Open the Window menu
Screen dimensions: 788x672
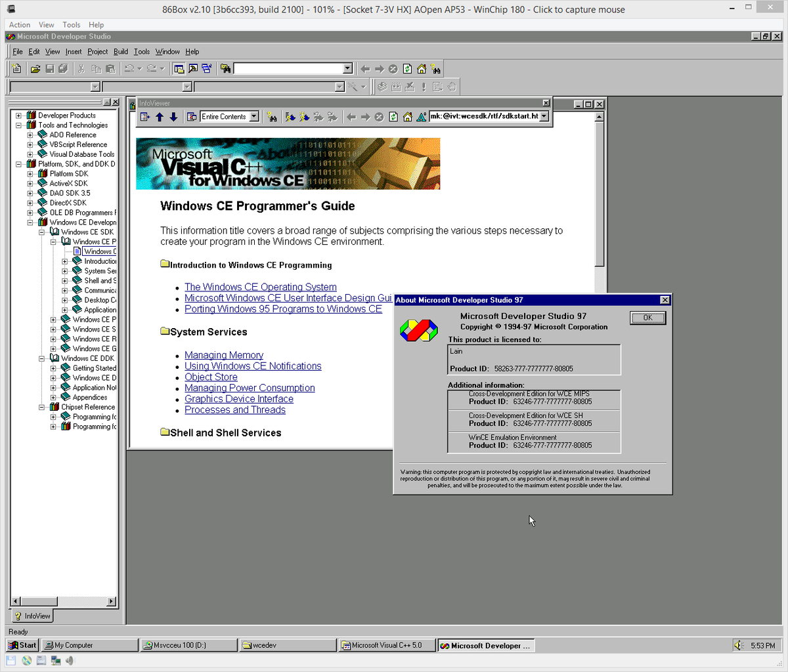167,52
